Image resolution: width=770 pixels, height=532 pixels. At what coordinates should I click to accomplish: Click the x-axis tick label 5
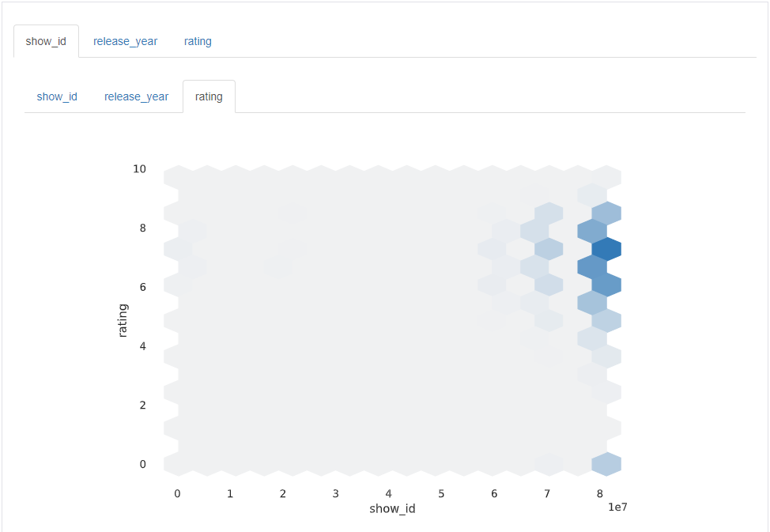click(441, 493)
